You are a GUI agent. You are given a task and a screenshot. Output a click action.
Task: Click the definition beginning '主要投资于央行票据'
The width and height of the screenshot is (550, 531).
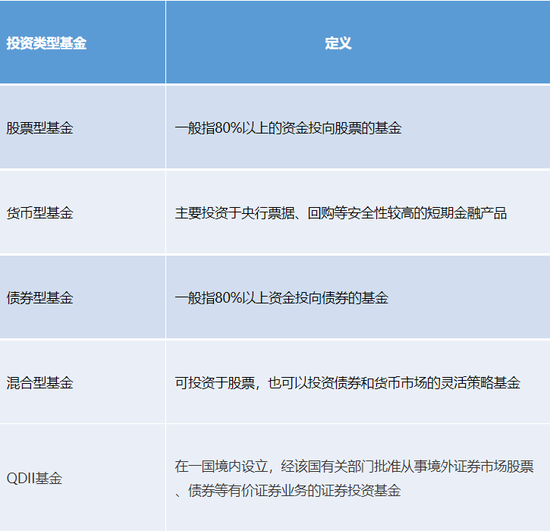coord(341,213)
